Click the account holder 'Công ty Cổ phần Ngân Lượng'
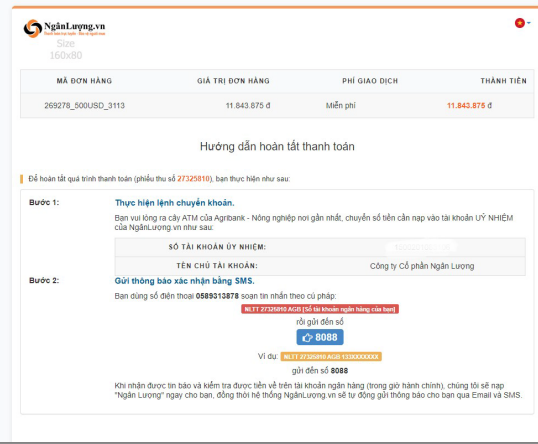The height and width of the screenshot is (444, 538). (422, 266)
